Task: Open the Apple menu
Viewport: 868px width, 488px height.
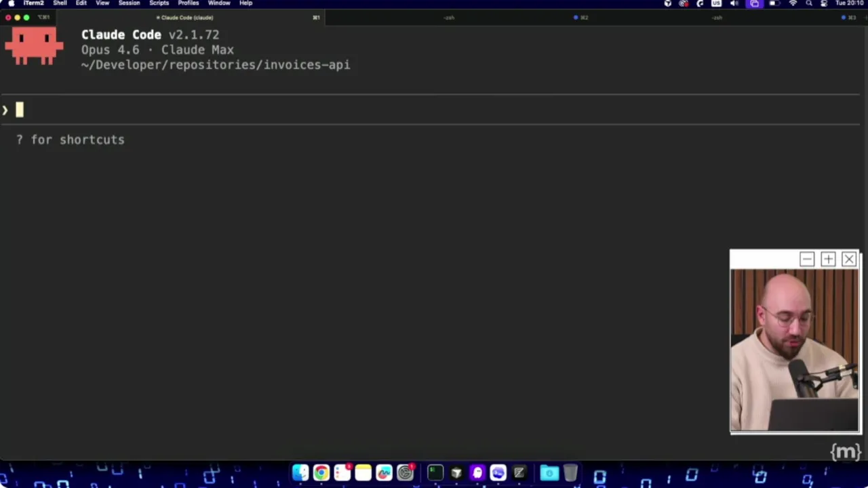Action: [11, 3]
